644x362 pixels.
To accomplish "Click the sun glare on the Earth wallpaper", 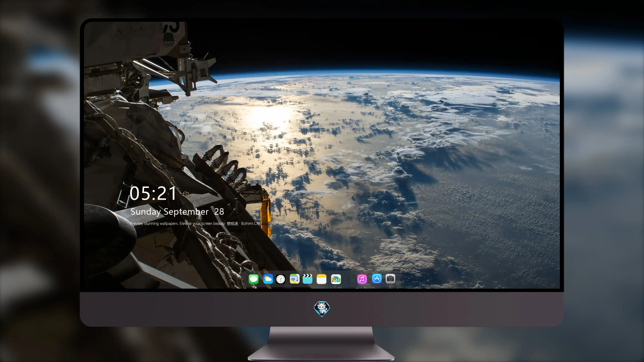I will 271,117.
